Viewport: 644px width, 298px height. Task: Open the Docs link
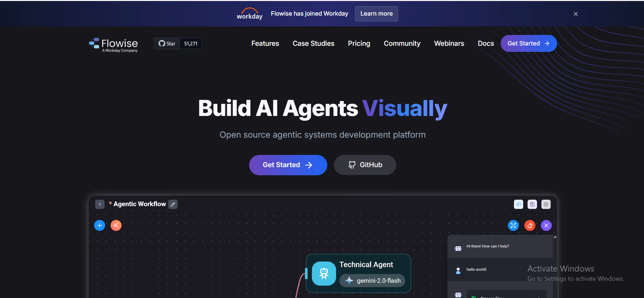[x=486, y=43]
